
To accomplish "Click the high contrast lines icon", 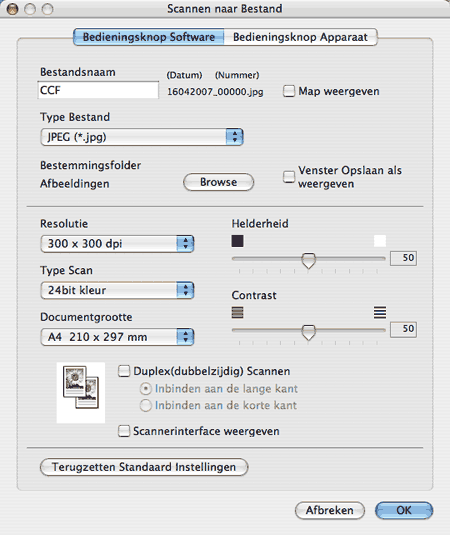I will 380,312.
